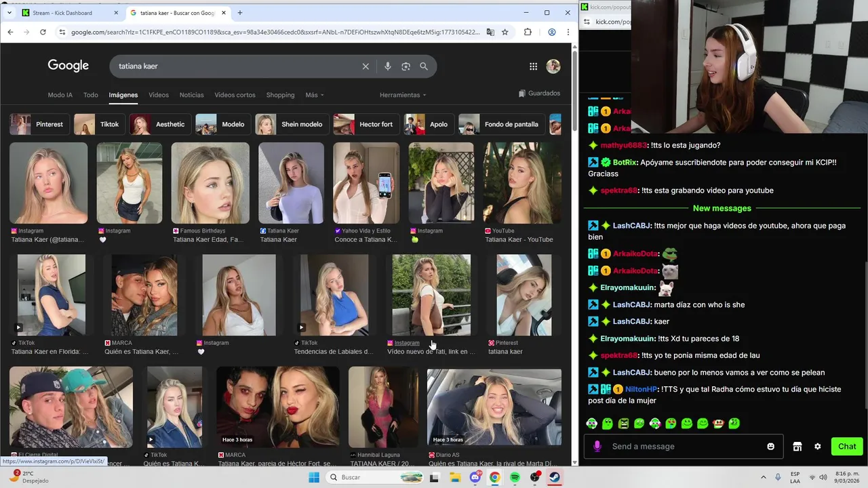The image size is (868, 488).
Task: Open Chrome extensions puzzle icon
Action: tap(528, 32)
